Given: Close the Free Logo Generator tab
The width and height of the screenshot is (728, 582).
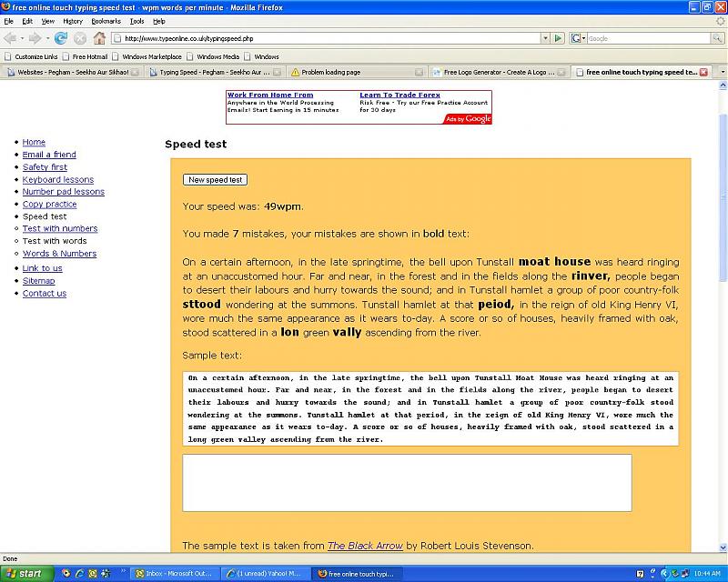Looking at the screenshot, I should point(561,72).
